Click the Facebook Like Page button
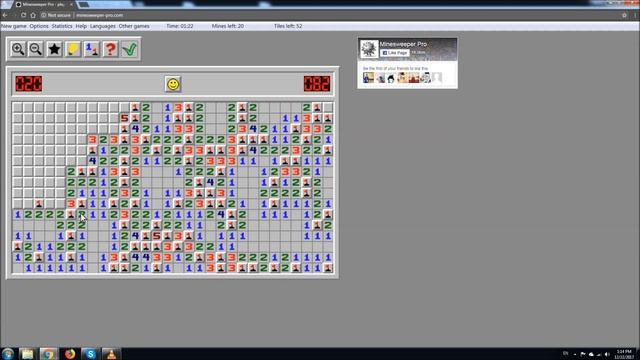The width and height of the screenshot is (640, 360). 395,53
